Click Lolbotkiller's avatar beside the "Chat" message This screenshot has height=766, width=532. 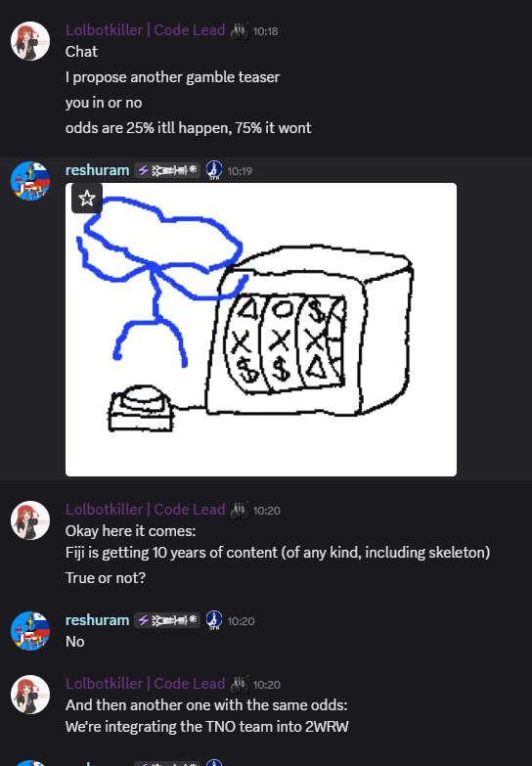click(30, 41)
